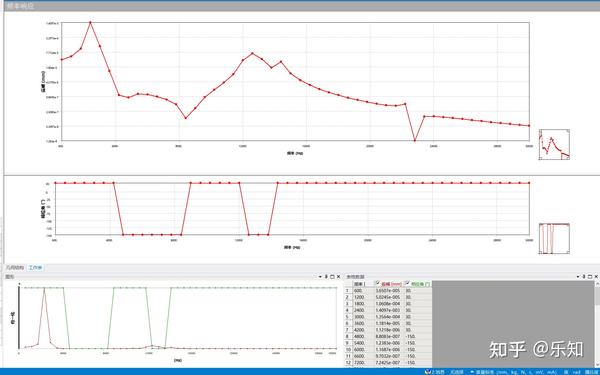This screenshot has width=600, height=375.
Task: Select the frequency cell 5400.
Action: (x=364, y=343)
